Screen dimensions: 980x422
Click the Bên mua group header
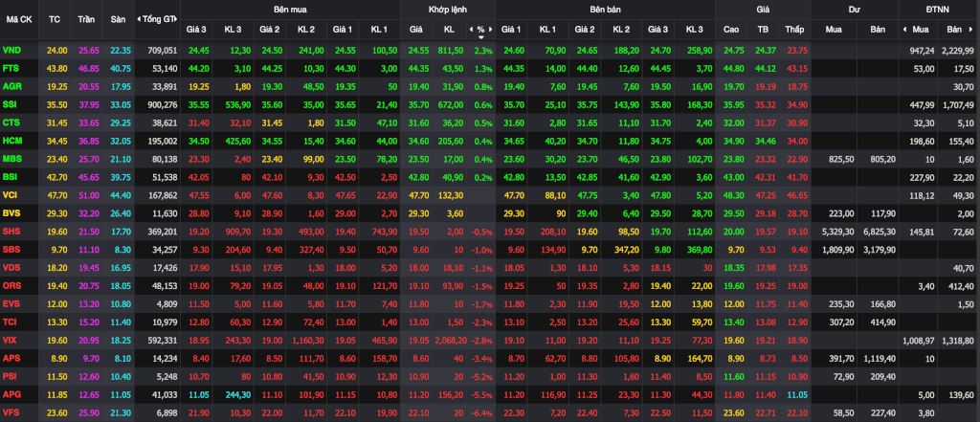tap(290, 10)
